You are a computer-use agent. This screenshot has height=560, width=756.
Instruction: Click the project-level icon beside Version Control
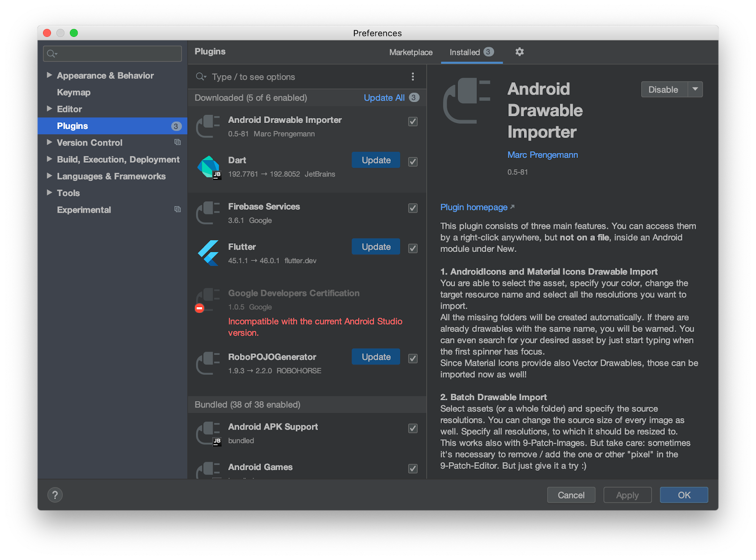click(x=178, y=142)
